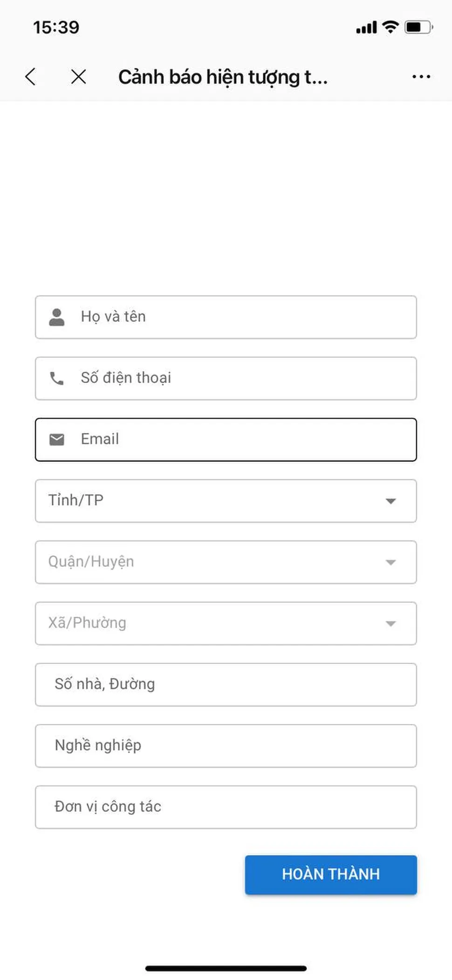452x980 pixels.
Task: Tap the cellular signal bars indicator
Action: 366,27
